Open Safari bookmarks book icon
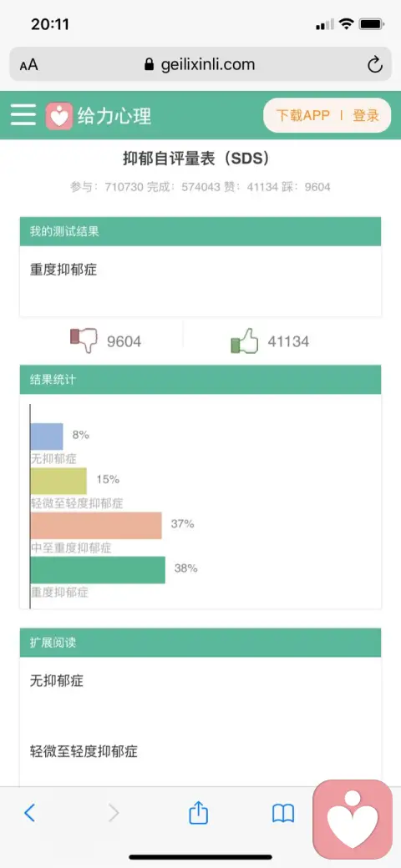 tap(283, 813)
